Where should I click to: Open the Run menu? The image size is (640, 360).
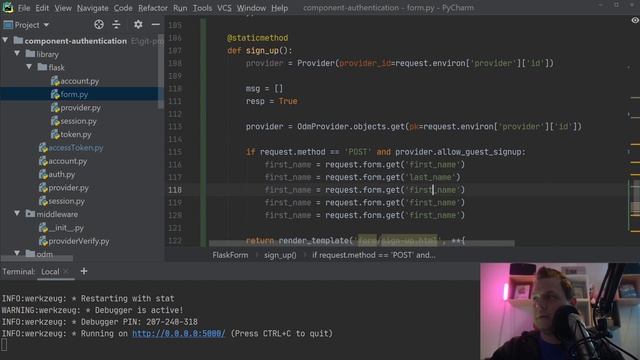(180, 8)
